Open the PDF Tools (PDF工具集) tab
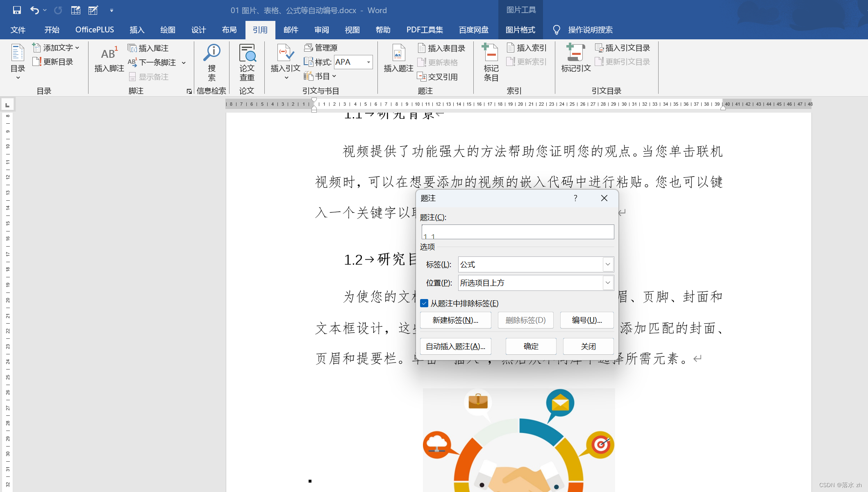Viewport: 868px width, 492px height. pos(425,30)
